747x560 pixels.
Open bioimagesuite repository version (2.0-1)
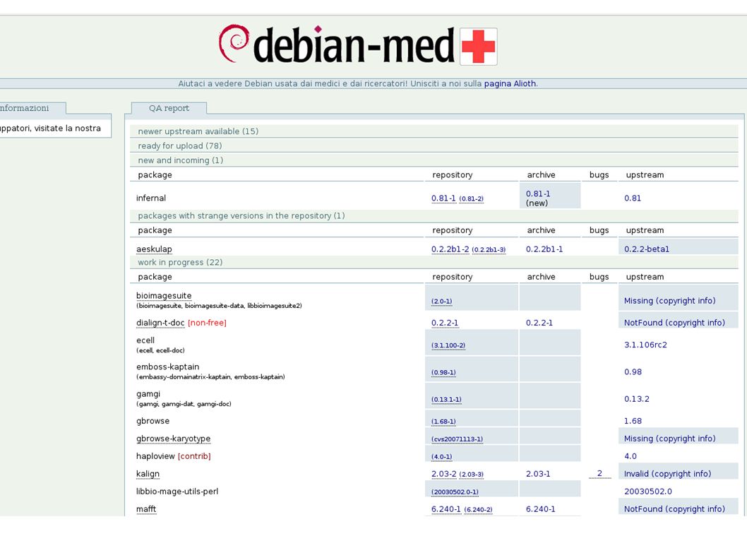[x=441, y=302]
